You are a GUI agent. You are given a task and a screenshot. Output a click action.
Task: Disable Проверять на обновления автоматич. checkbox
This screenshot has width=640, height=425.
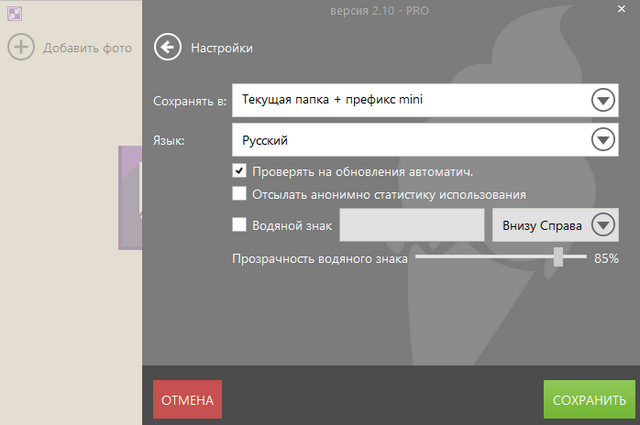(x=239, y=171)
